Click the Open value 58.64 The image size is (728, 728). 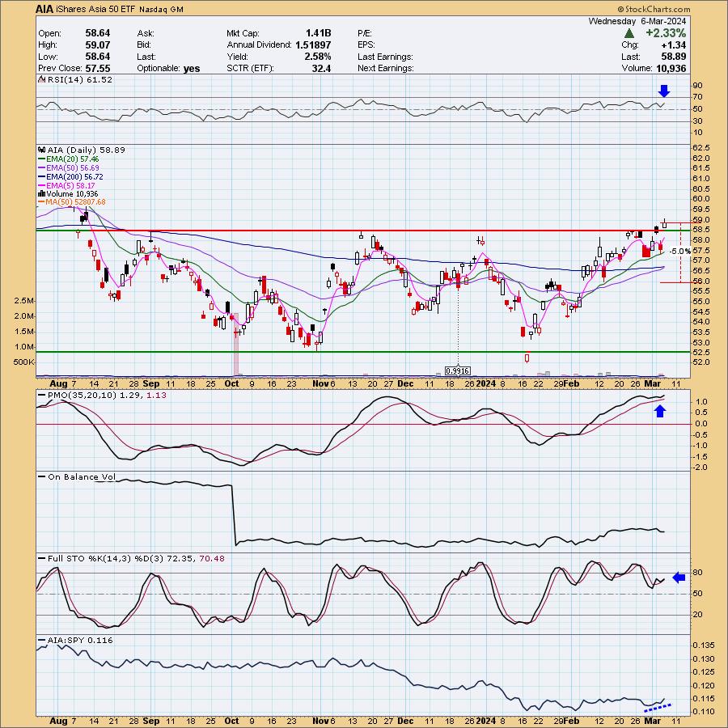98,33
